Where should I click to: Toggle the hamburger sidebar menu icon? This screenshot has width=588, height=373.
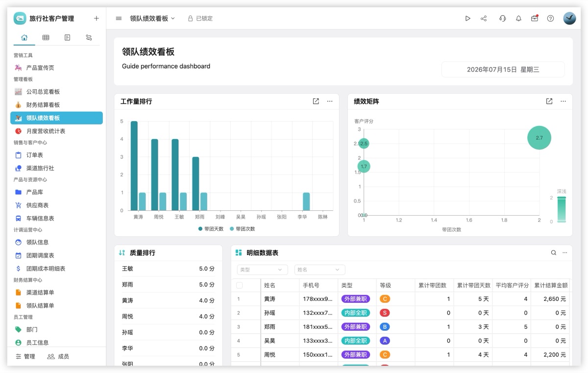(x=119, y=18)
